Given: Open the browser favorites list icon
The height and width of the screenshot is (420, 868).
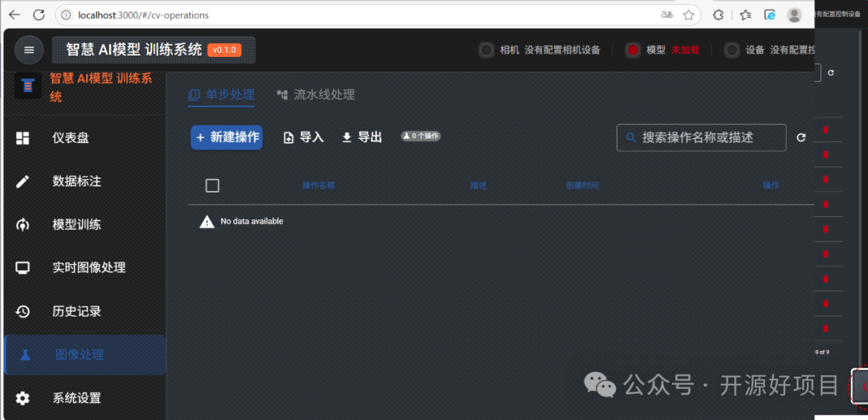Looking at the screenshot, I should pyautogui.click(x=746, y=15).
